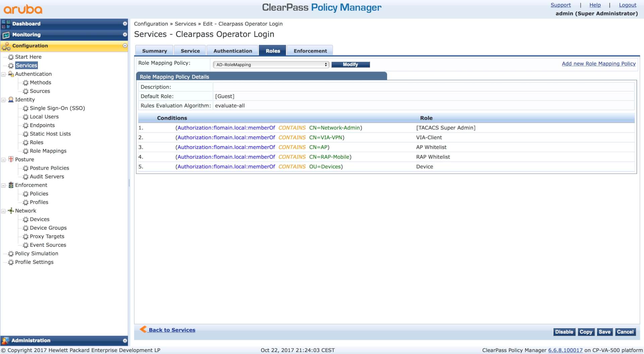Click Add new Role Mapping Policy link

(598, 64)
